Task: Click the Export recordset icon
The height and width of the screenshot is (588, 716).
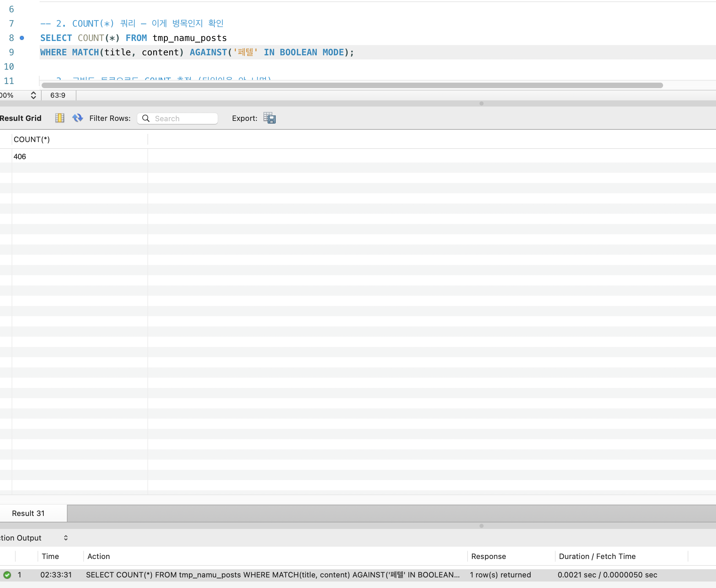Action: coord(269,118)
